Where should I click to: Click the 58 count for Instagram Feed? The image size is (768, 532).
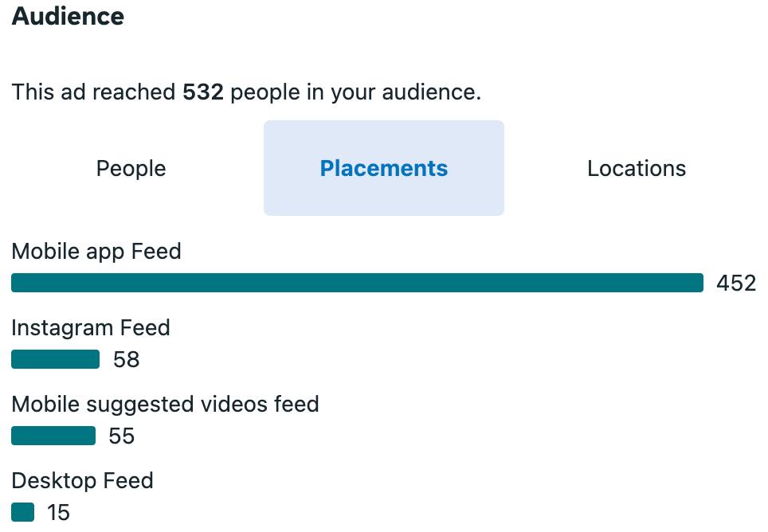pyautogui.click(x=127, y=360)
